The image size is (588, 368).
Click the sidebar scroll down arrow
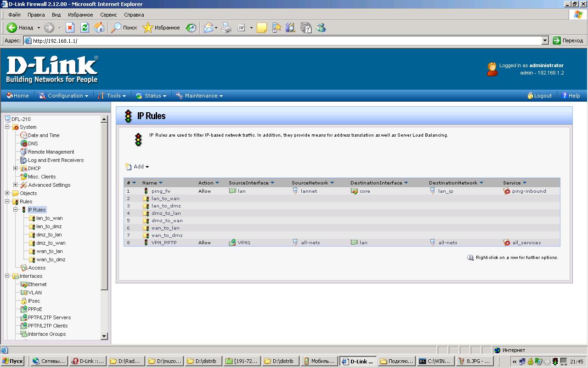(104, 336)
